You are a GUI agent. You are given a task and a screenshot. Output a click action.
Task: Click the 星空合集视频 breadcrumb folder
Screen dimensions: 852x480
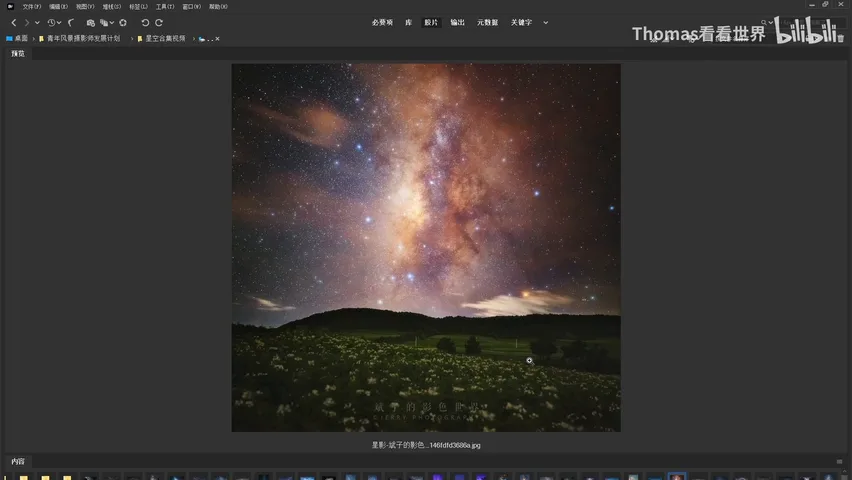click(x=161, y=39)
